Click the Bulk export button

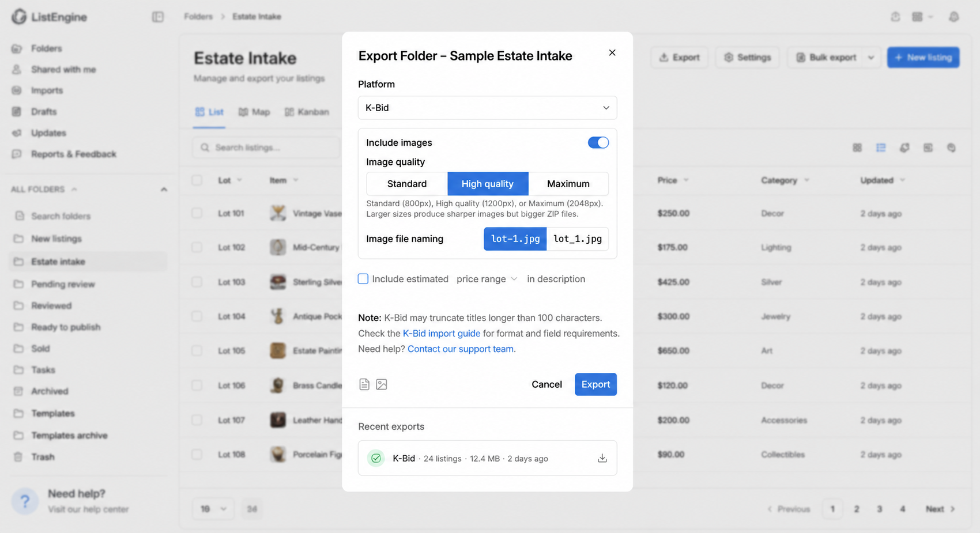coord(826,58)
